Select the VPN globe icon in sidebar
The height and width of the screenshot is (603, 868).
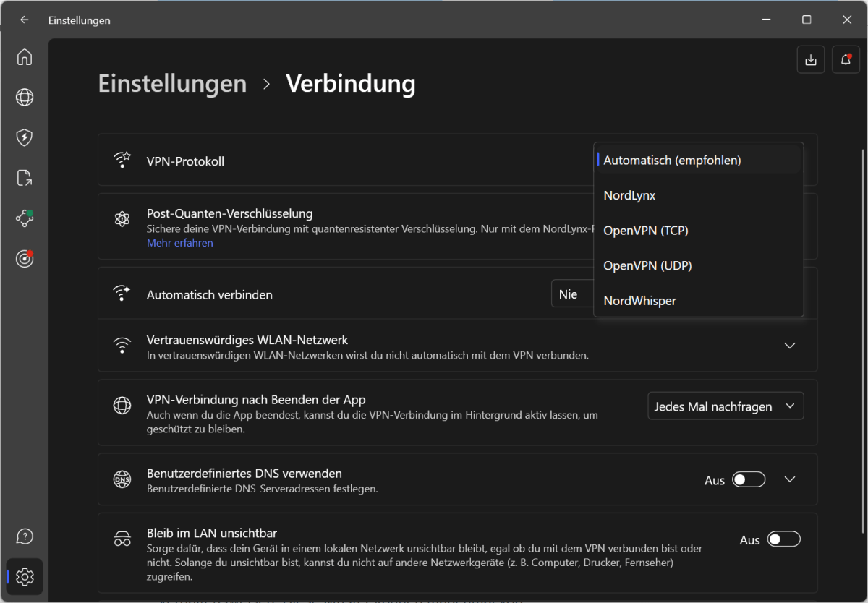[x=25, y=97]
